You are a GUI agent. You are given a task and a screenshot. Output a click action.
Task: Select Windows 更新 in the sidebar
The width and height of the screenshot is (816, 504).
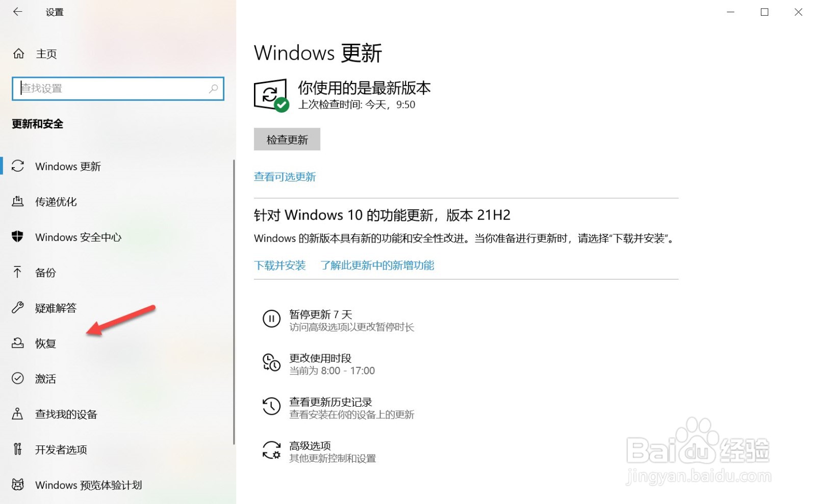click(x=68, y=167)
